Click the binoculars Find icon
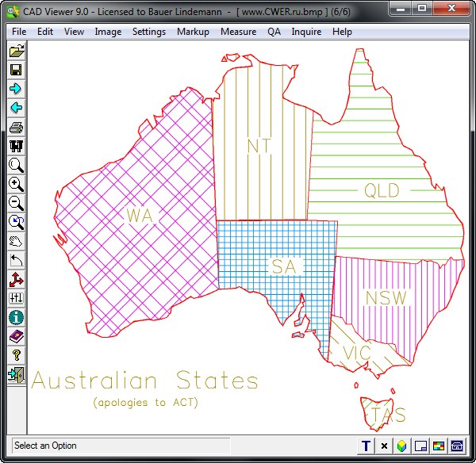This screenshot has height=463, width=476. coord(16,146)
